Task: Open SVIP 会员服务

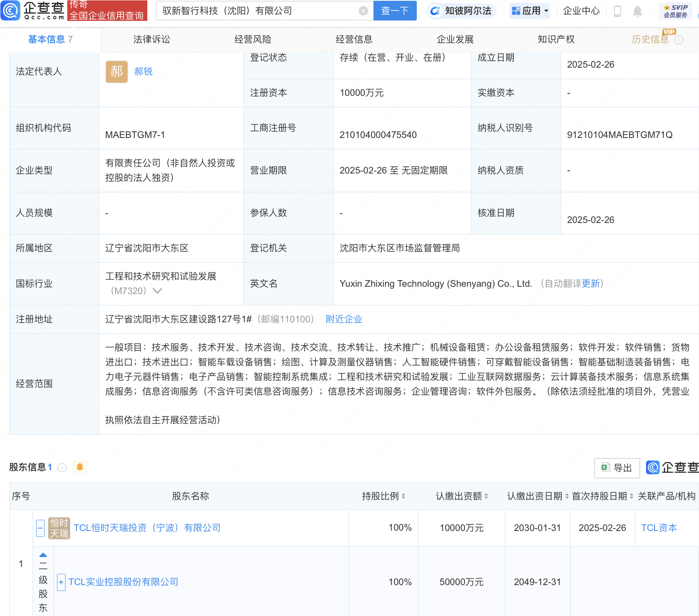Action: [675, 11]
